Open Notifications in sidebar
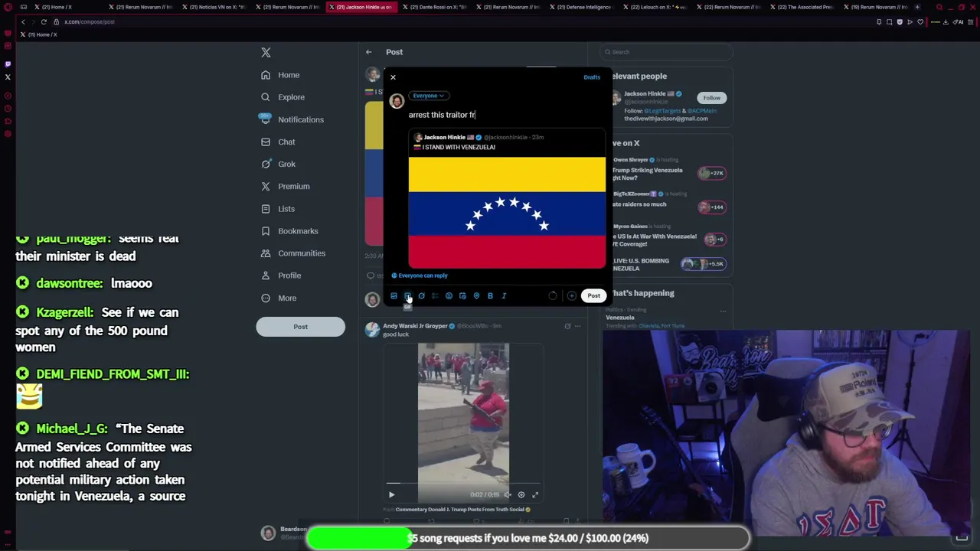The width and height of the screenshot is (980, 551). click(x=292, y=119)
